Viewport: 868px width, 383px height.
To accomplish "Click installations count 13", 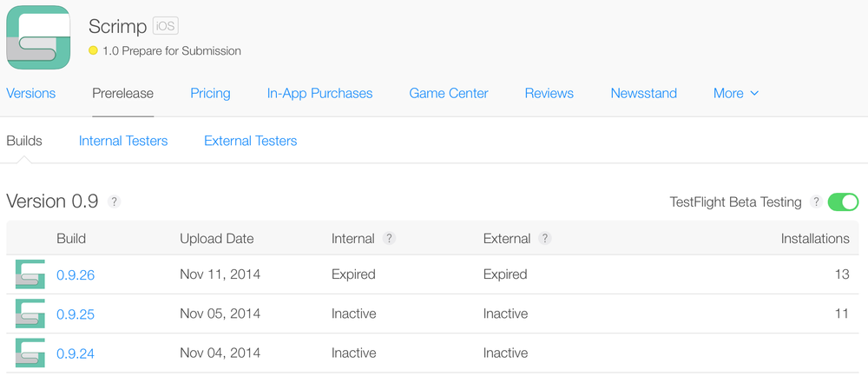I will tap(842, 274).
